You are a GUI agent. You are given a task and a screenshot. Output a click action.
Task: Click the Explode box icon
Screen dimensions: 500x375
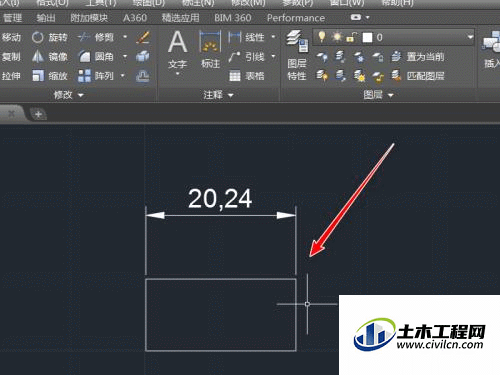coord(143,57)
